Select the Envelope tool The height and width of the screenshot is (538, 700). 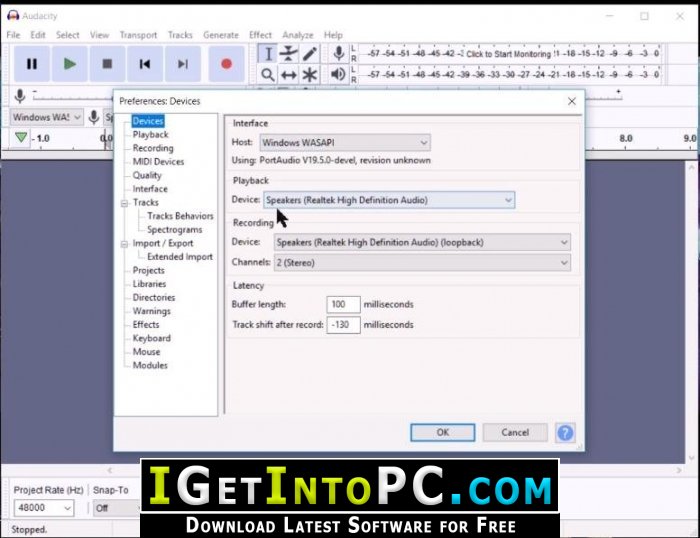coord(289,54)
